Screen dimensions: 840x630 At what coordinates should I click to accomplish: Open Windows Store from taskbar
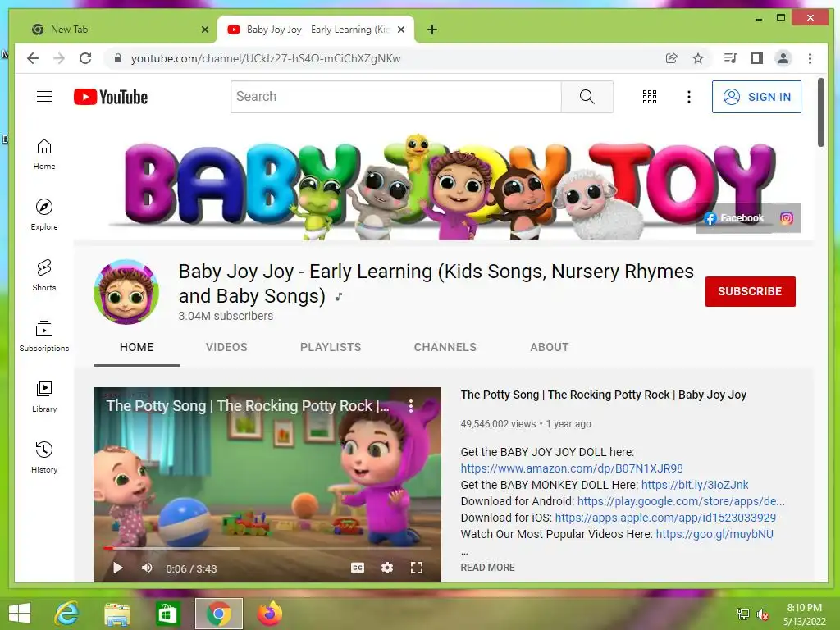click(167, 614)
